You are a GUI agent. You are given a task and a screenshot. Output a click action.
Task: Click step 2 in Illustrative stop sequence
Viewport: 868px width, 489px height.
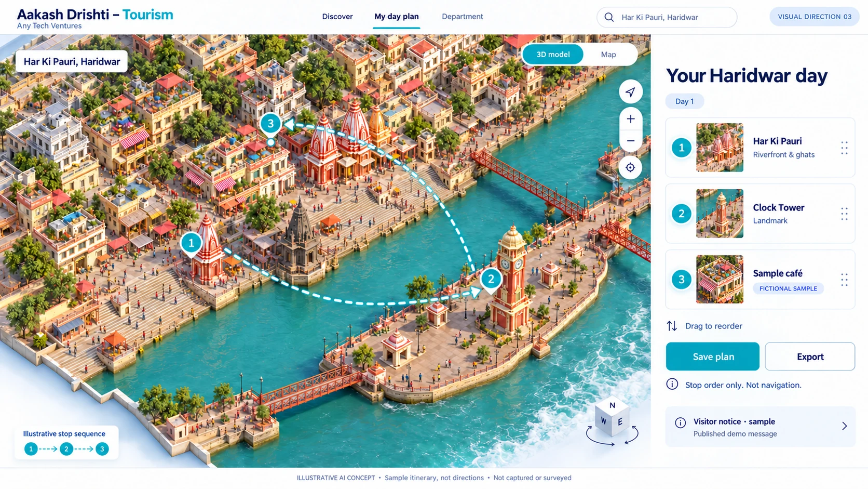coord(66,449)
